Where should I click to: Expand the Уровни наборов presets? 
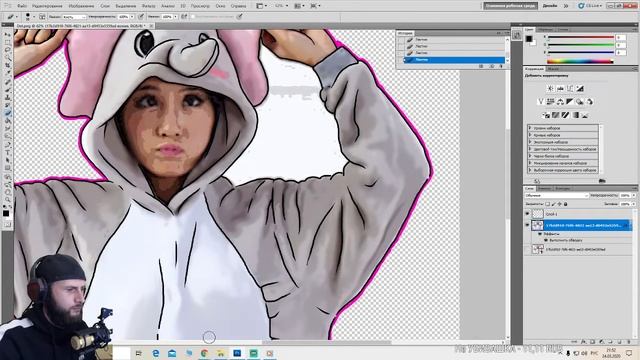[x=530, y=128]
